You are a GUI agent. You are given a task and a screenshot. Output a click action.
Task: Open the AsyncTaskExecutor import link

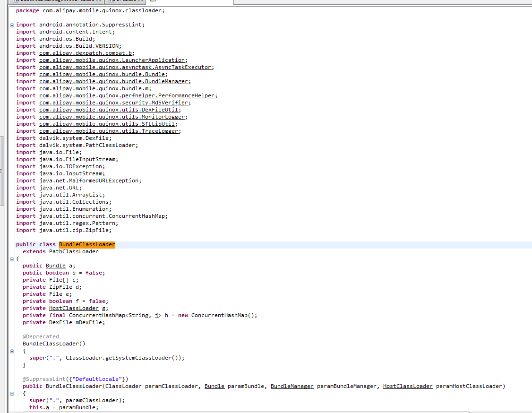125,67
